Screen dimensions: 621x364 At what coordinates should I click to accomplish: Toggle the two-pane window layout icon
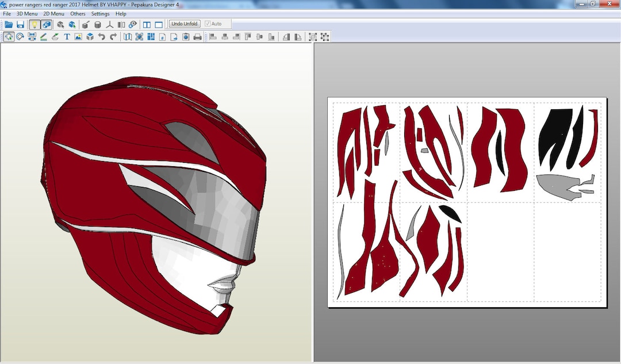tap(147, 24)
